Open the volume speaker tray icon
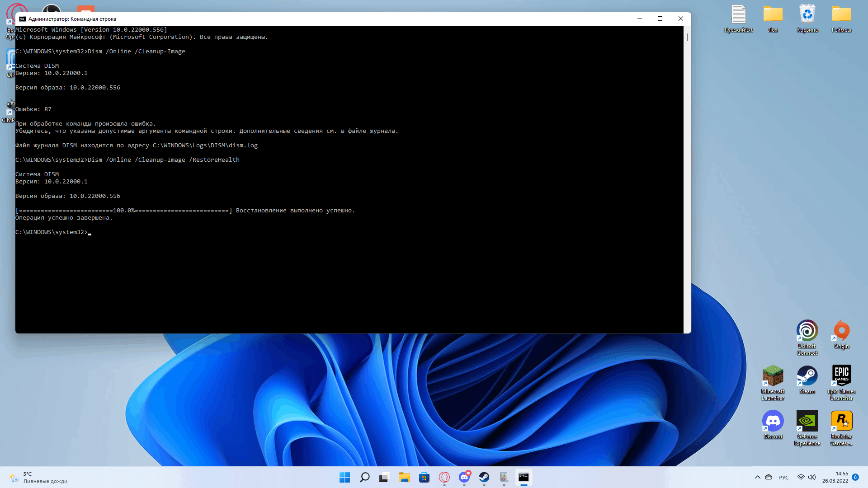Image resolution: width=868 pixels, height=488 pixels. point(812,477)
